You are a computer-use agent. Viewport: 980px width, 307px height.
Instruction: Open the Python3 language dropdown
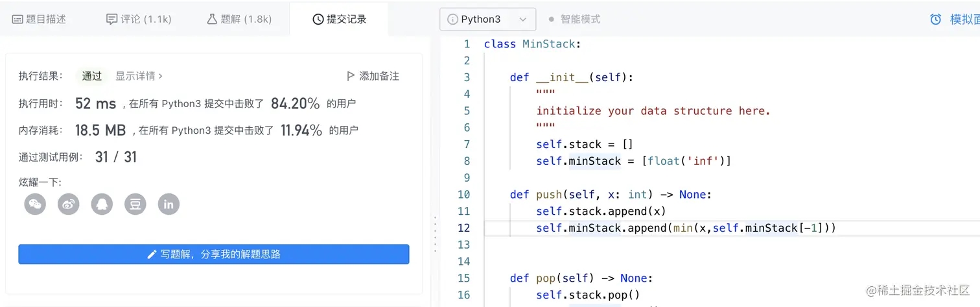coord(487,19)
